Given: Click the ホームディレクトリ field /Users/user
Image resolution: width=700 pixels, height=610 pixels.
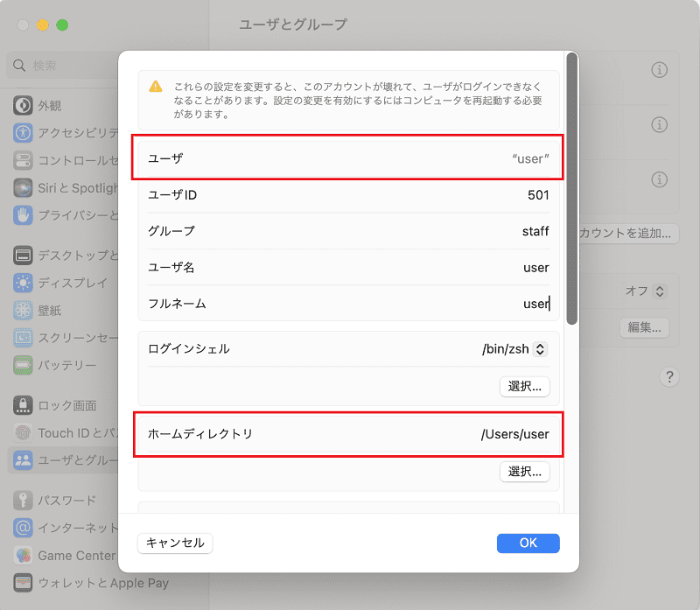Looking at the screenshot, I should coord(514,434).
